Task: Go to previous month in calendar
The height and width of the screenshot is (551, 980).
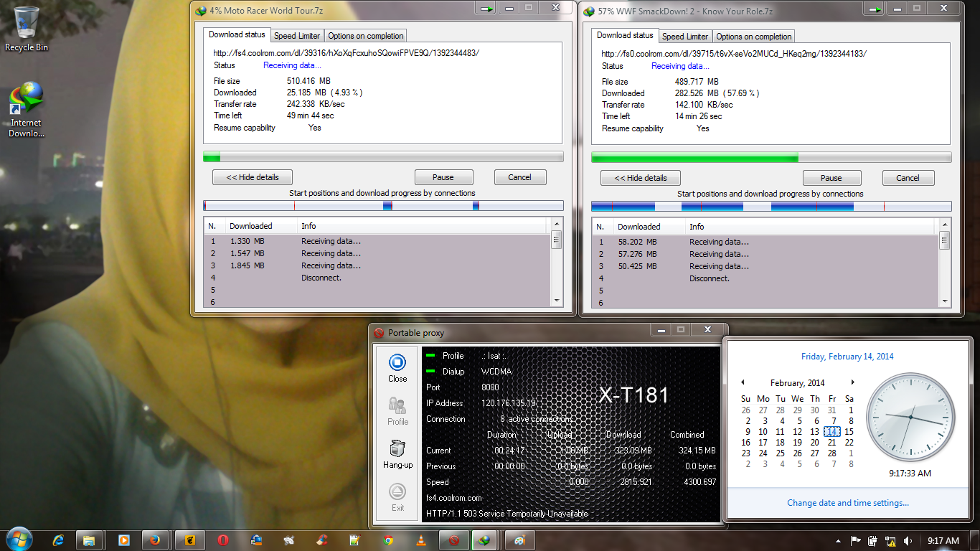Action: [x=743, y=382]
